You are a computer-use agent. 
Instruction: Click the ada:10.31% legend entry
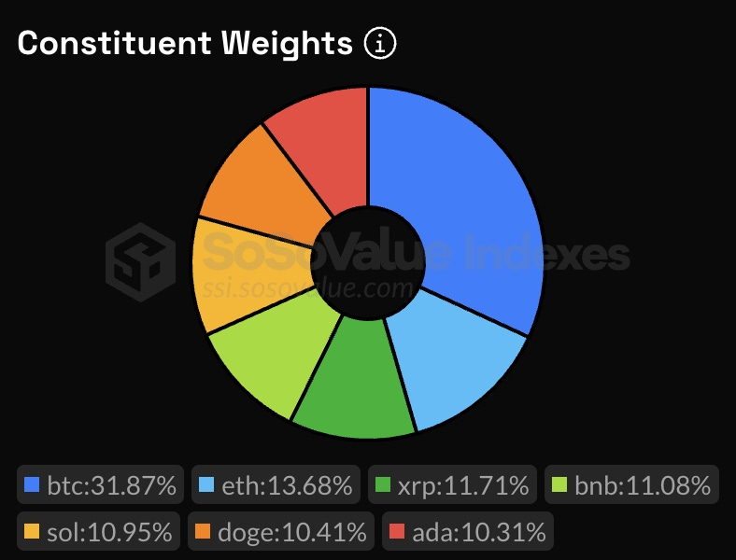tap(468, 531)
